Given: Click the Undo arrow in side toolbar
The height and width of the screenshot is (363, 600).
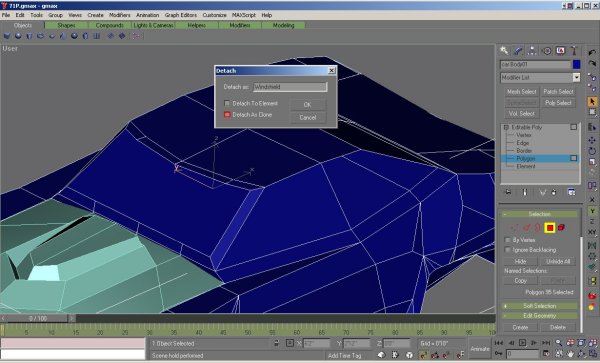Looking at the screenshot, I should click(x=592, y=52).
